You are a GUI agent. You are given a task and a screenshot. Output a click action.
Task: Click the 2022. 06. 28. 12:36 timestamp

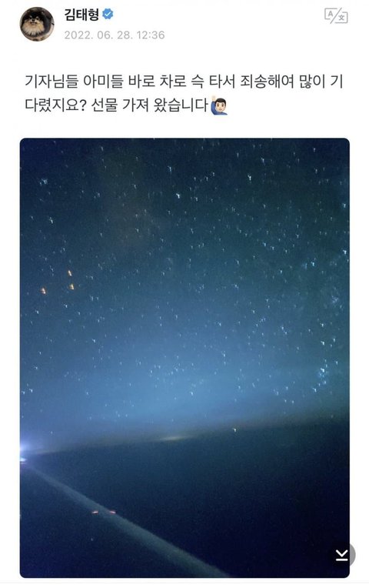click(115, 35)
